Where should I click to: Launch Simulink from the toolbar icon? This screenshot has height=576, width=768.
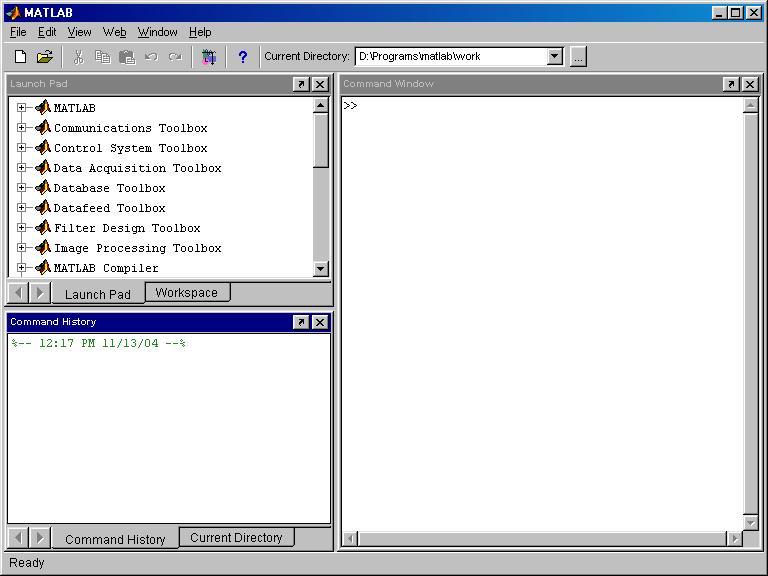click(209, 57)
